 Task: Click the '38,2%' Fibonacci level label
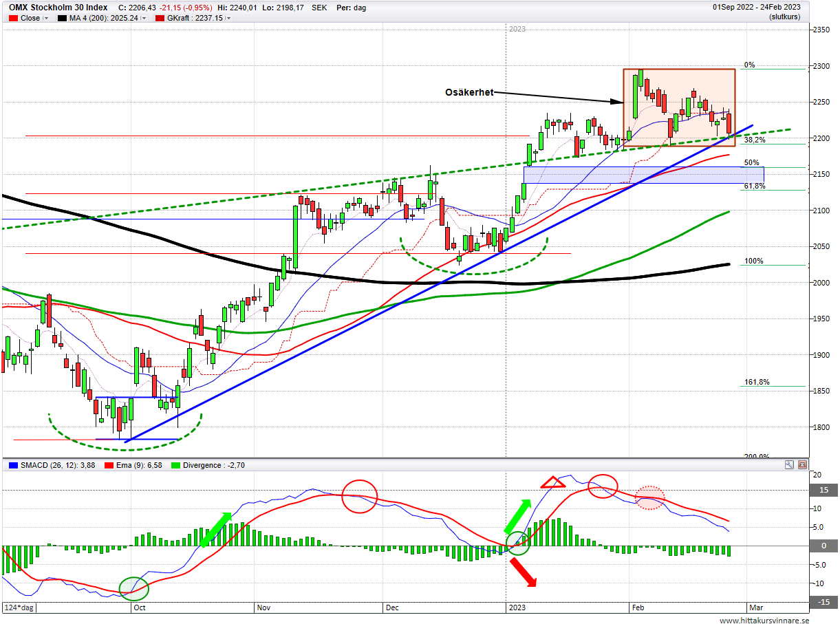(x=755, y=140)
